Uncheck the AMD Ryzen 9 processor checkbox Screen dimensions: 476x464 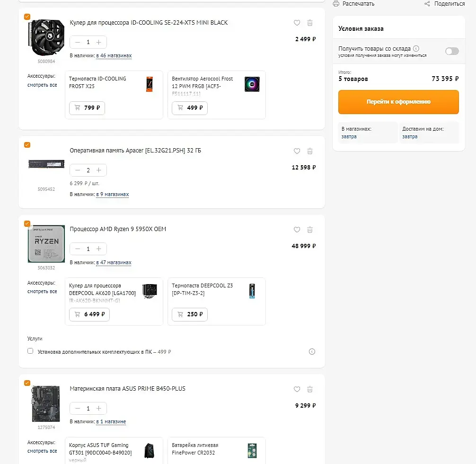tap(27, 223)
